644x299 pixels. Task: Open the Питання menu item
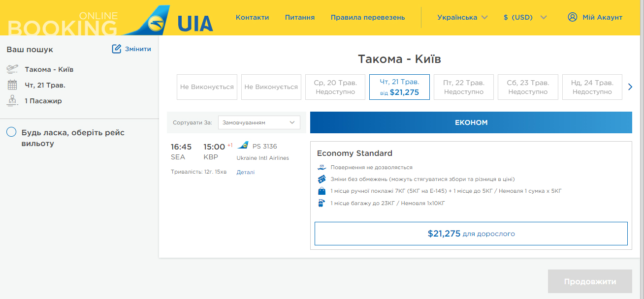tap(300, 17)
